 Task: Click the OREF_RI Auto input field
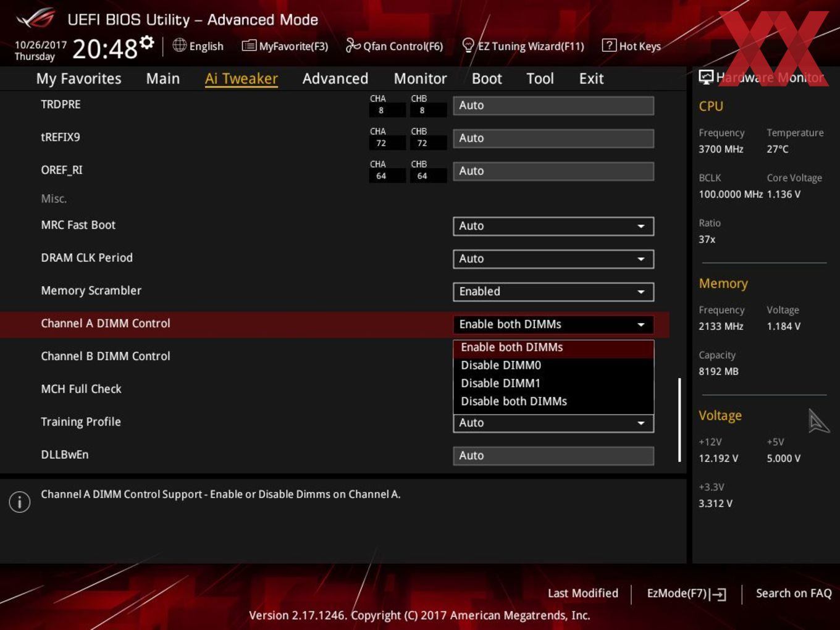pos(553,171)
